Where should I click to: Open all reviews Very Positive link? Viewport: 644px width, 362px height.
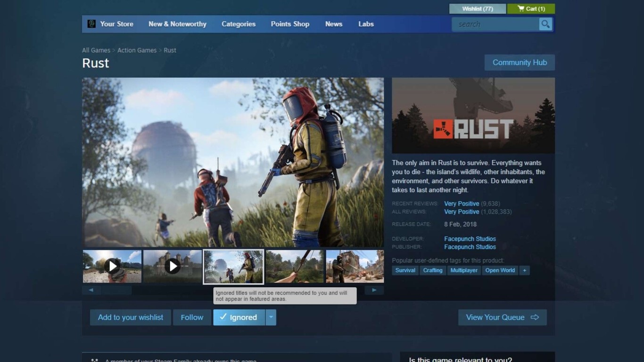[462, 212]
